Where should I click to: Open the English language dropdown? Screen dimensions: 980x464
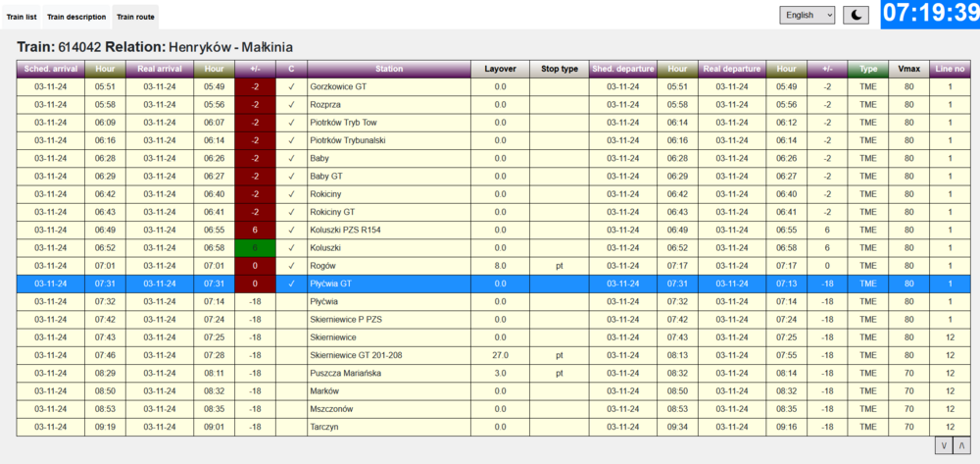808,15
